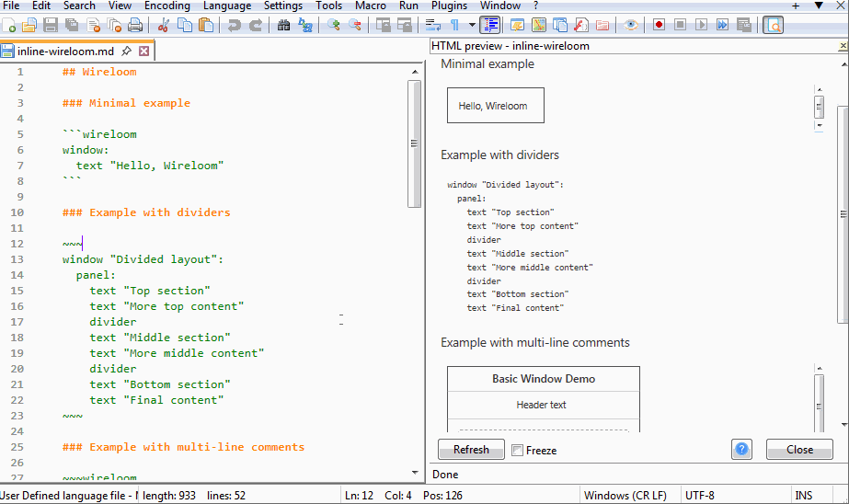Toggle the Preview HTML toolbar button
Screen dimensions: 849x504
click(x=774, y=25)
